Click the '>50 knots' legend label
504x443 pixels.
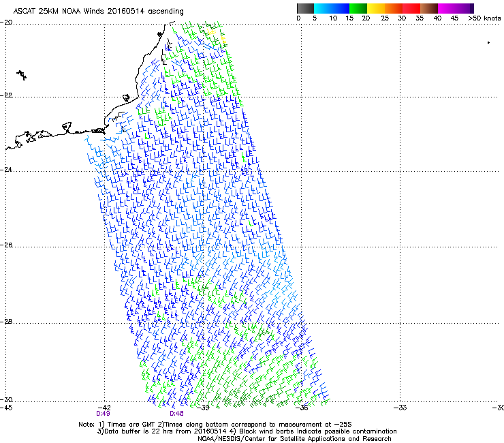[x=484, y=18]
